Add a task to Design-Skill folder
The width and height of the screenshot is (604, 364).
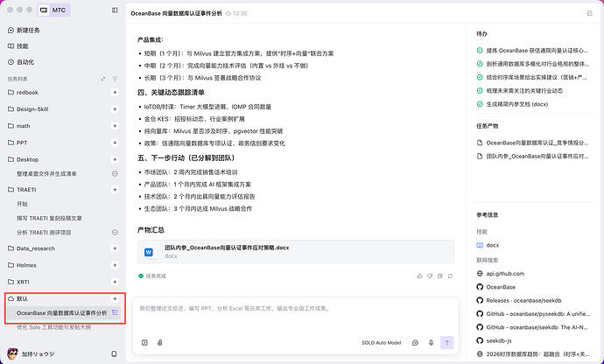[x=115, y=109]
